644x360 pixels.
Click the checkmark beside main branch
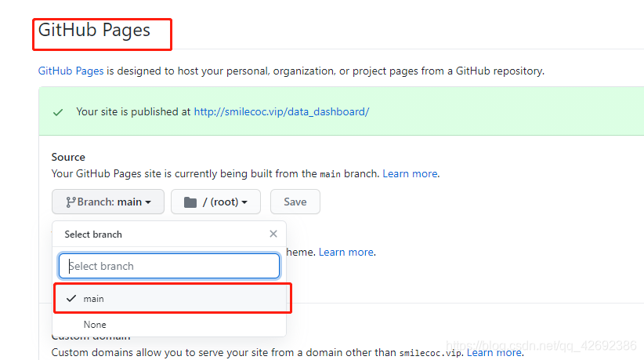coord(71,298)
